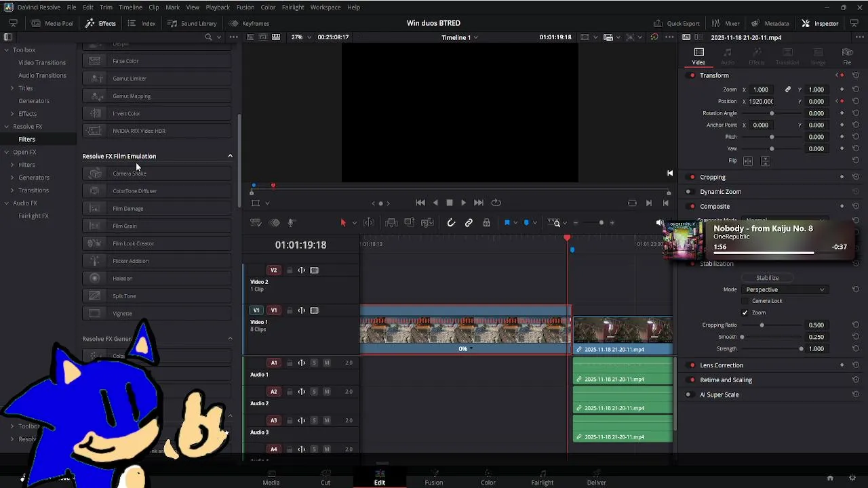The height and width of the screenshot is (488, 868).
Task: Click the Quick Export button
Action: tap(677, 23)
